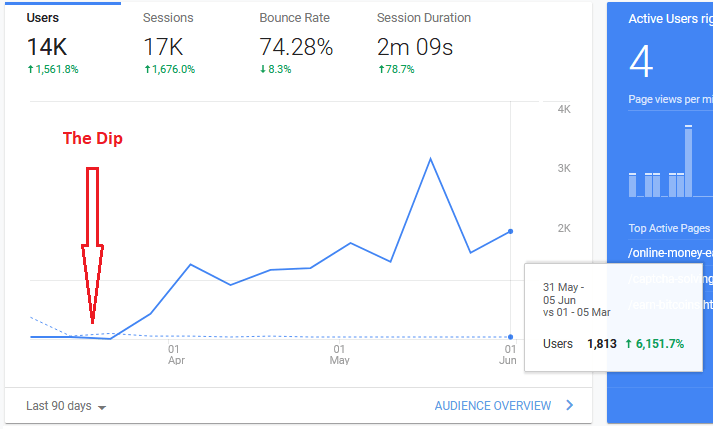Click the 4K y-axis label

[x=564, y=109]
